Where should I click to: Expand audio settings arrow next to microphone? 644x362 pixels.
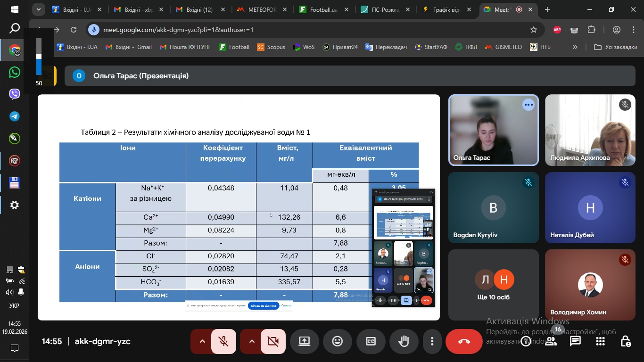(202, 341)
